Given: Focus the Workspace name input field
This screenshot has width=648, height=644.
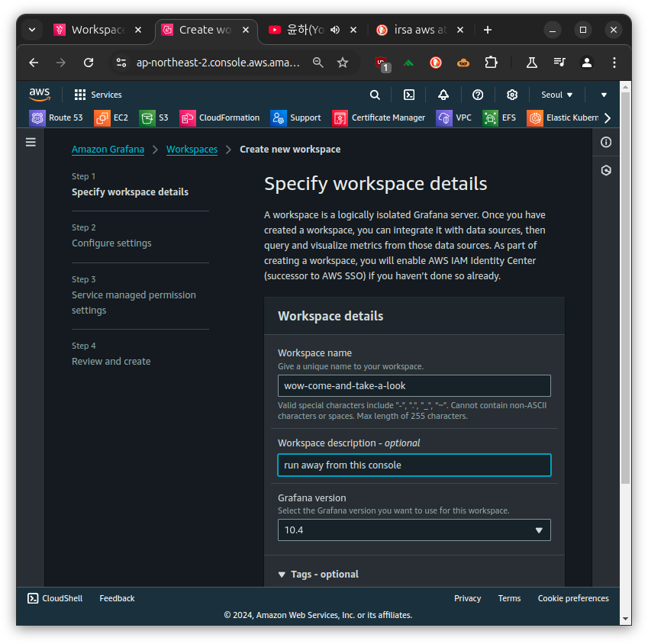Looking at the screenshot, I should pyautogui.click(x=414, y=386).
